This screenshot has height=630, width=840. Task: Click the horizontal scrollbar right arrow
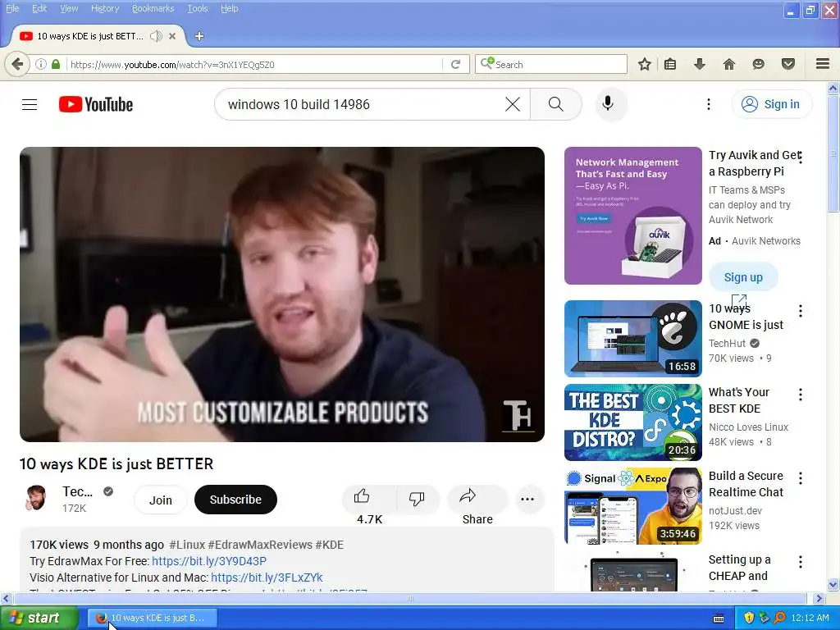819,598
